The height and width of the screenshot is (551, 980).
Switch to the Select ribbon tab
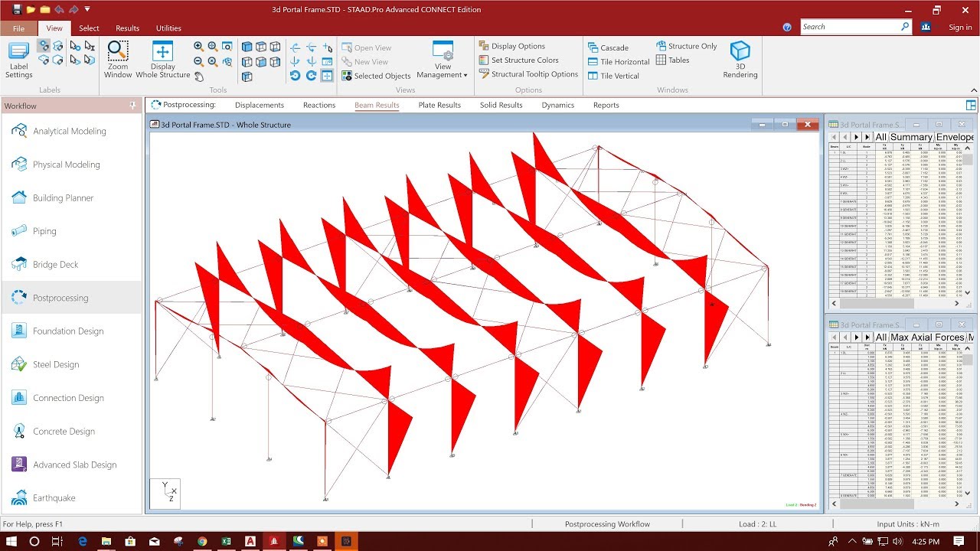point(89,28)
